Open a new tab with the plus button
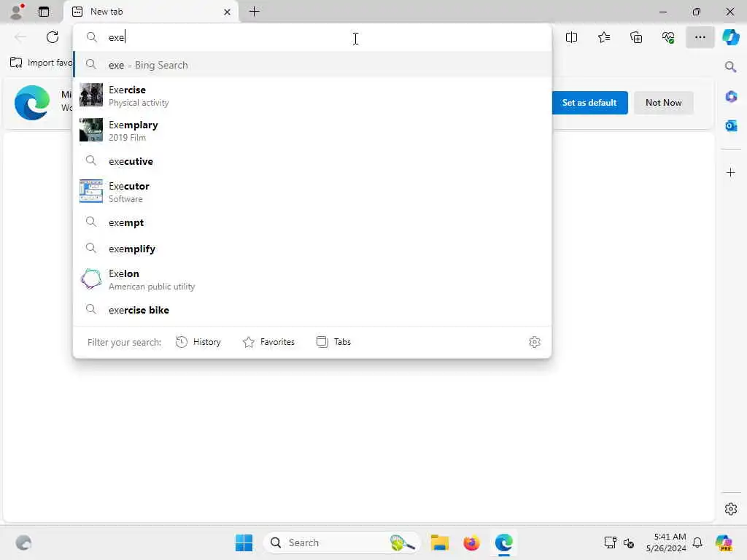 click(255, 12)
